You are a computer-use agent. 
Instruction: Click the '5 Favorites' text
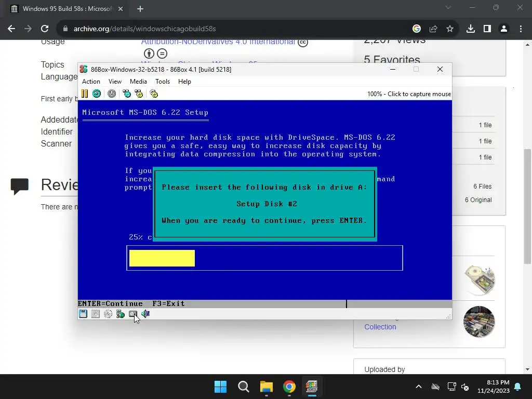click(392, 60)
